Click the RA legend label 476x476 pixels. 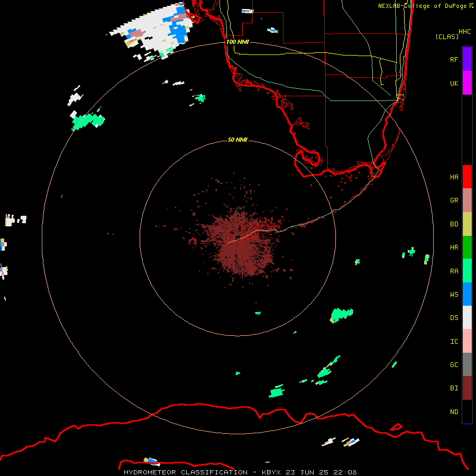click(x=454, y=271)
